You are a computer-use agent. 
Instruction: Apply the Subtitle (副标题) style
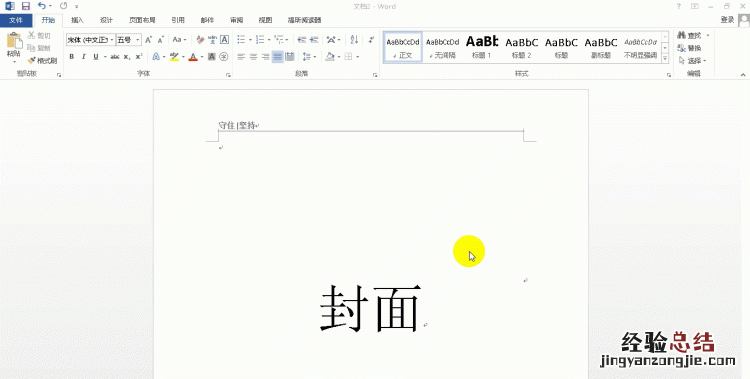(601, 47)
